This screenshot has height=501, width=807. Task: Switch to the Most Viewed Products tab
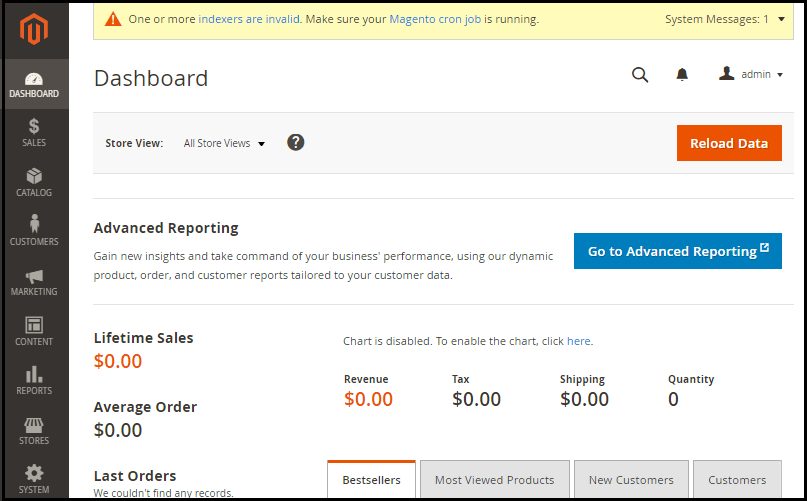pos(494,480)
